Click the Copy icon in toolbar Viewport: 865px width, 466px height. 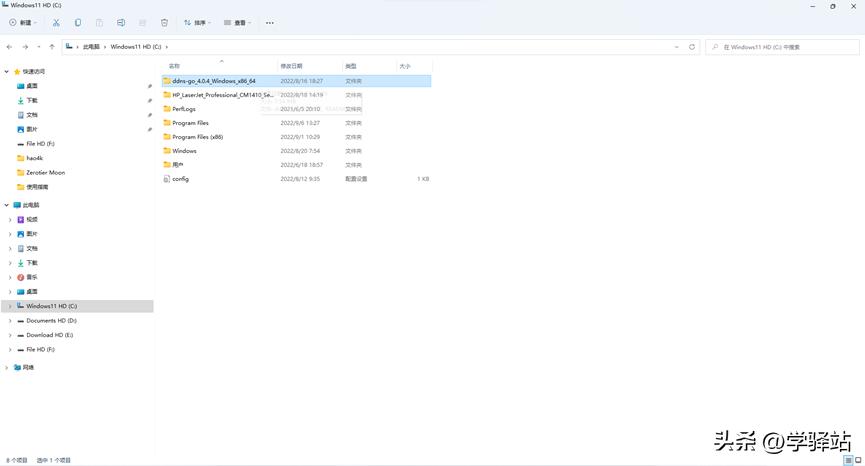78,22
